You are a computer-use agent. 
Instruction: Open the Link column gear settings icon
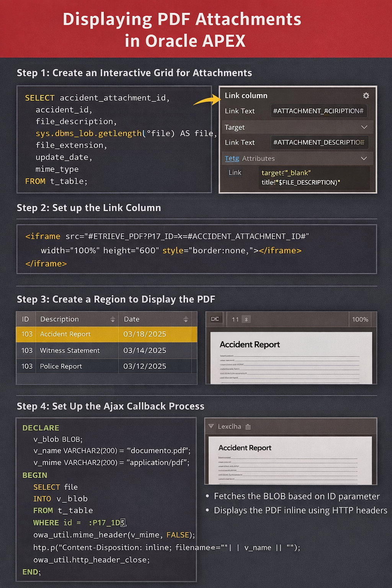(366, 96)
